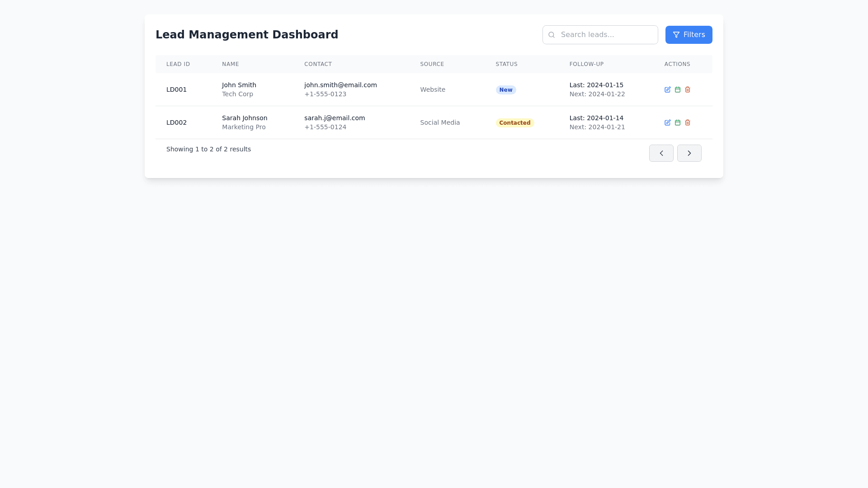Click the Contacted status badge
Viewport: 868px width, 488px height.
tap(514, 123)
